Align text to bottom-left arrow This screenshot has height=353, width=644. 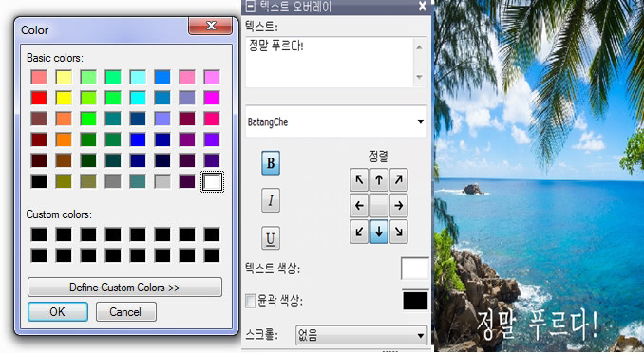[359, 232]
